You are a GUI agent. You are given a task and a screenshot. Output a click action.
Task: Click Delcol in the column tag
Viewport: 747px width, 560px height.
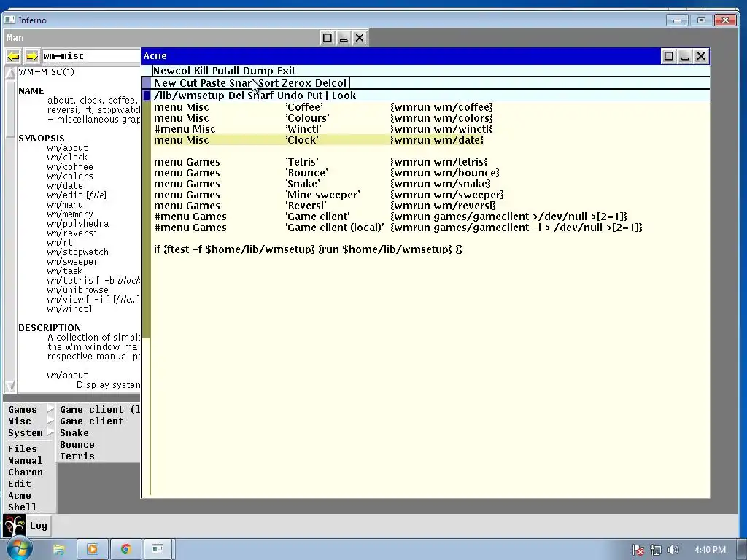pos(330,83)
